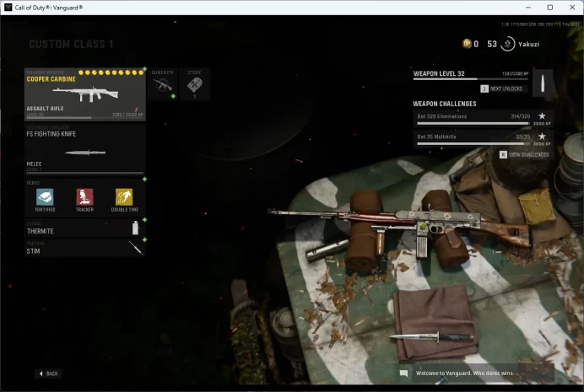Click the Get 320 Eliminations progress bar
Image resolution: width=584 pixels, height=392 pixels.
pos(473,123)
